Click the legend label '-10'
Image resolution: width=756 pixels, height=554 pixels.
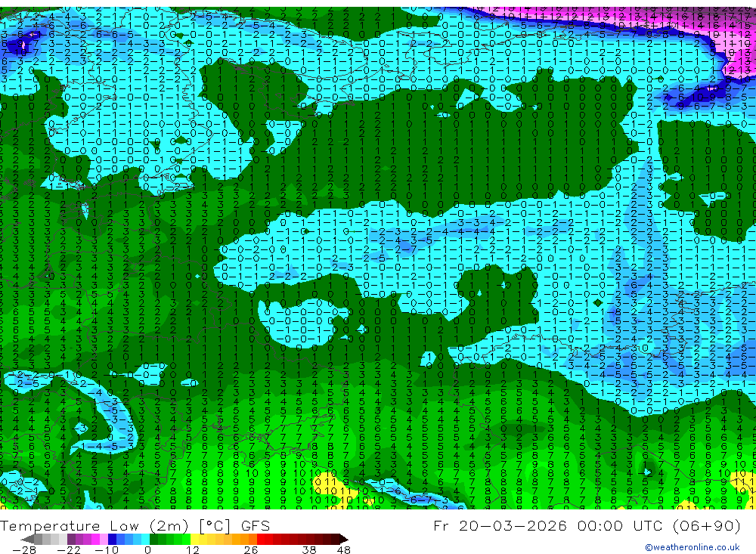click(107, 550)
